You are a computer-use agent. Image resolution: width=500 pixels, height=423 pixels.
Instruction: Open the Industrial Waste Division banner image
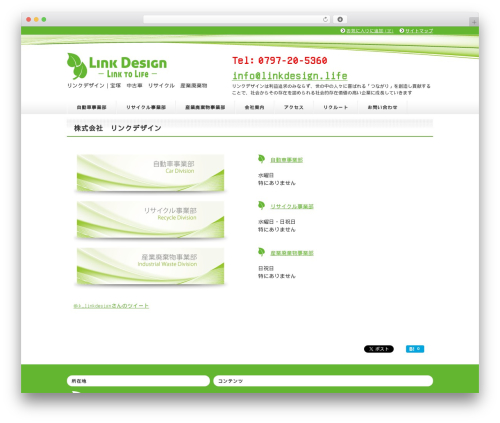(150, 266)
